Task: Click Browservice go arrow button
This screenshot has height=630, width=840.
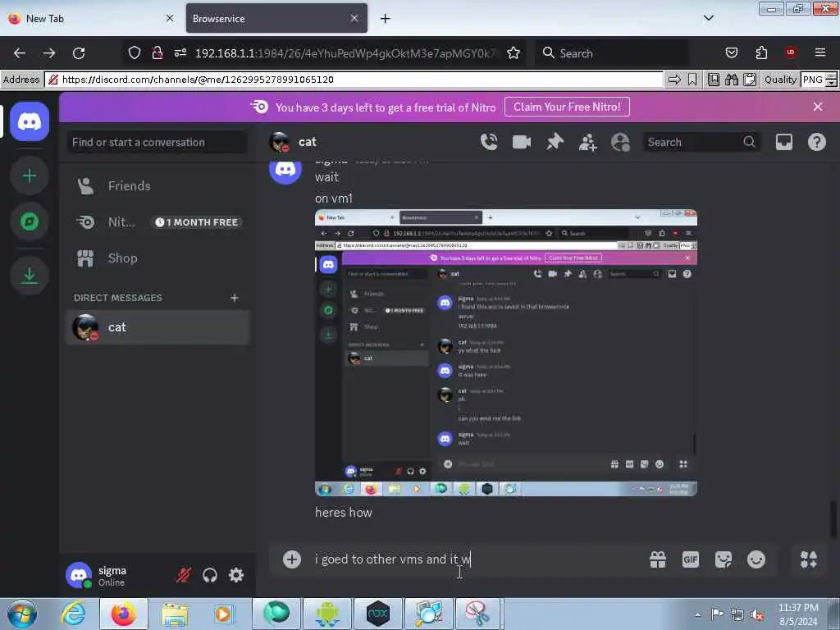Action: [x=674, y=80]
